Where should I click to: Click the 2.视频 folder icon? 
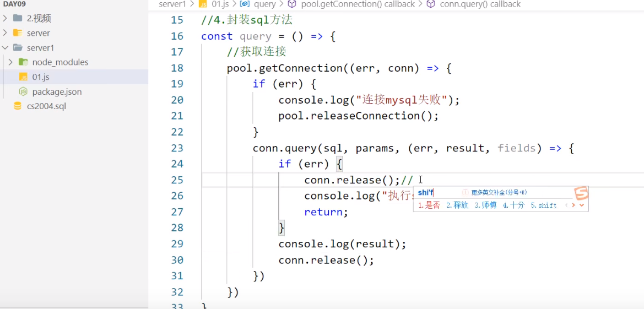[x=18, y=18]
